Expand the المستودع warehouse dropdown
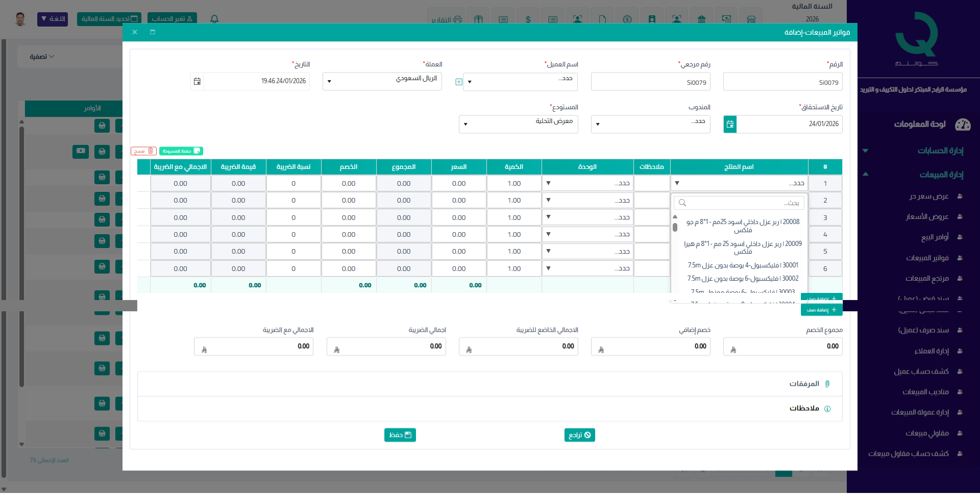 [518, 124]
